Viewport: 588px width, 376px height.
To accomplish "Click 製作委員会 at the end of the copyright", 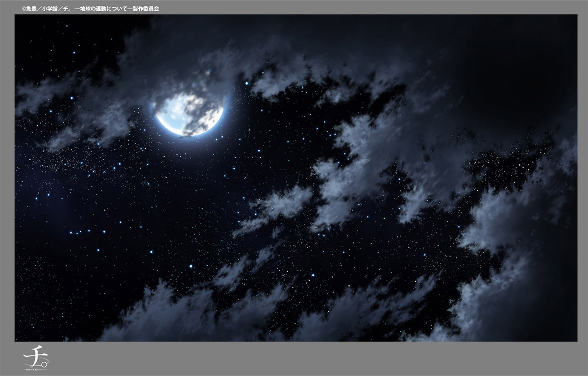I will click(146, 9).
